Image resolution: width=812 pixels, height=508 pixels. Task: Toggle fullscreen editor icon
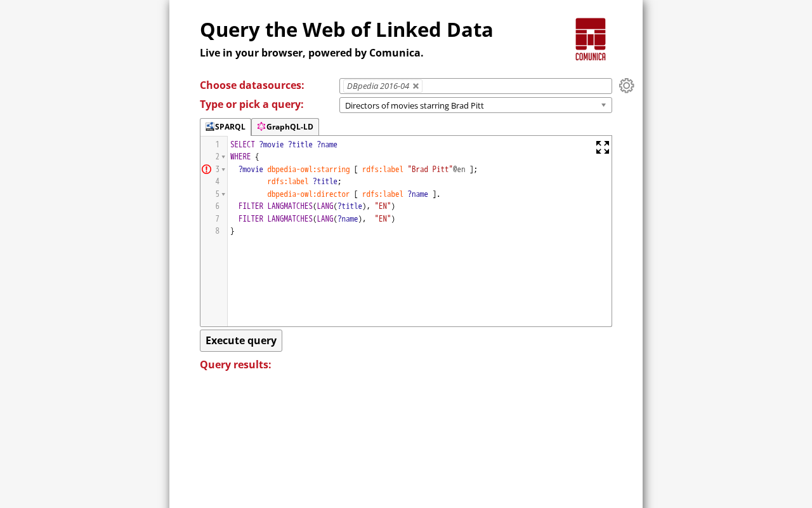(x=603, y=147)
